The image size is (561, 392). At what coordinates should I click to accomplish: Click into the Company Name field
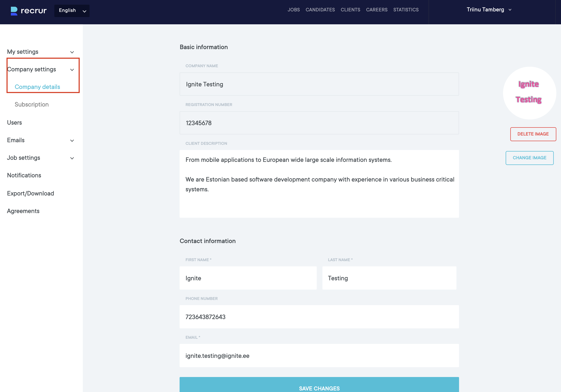pyautogui.click(x=319, y=84)
